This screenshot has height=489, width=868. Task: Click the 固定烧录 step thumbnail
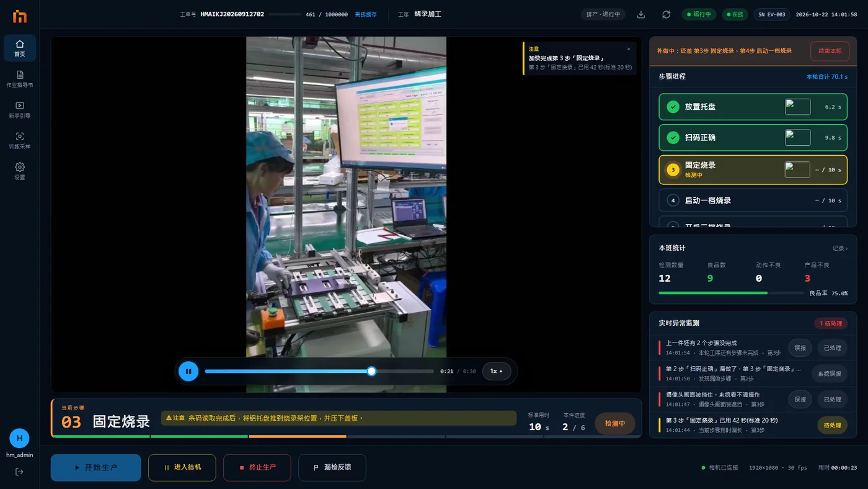tap(797, 169)
